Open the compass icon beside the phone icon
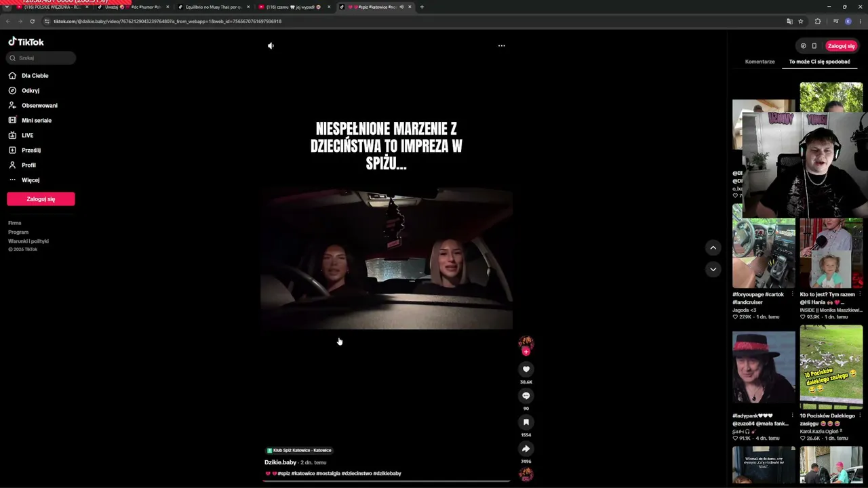 (803, 46)
